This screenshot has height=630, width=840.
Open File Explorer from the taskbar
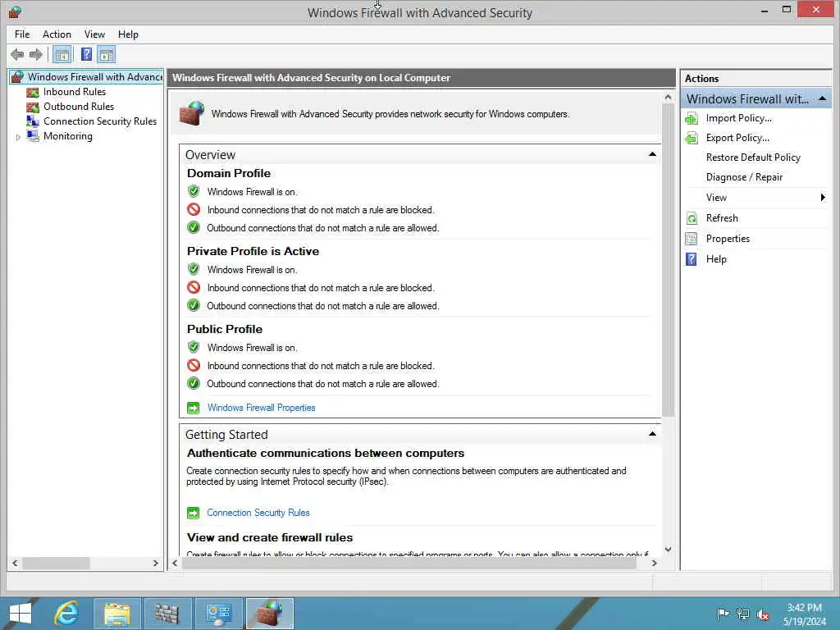coord(117,614)
